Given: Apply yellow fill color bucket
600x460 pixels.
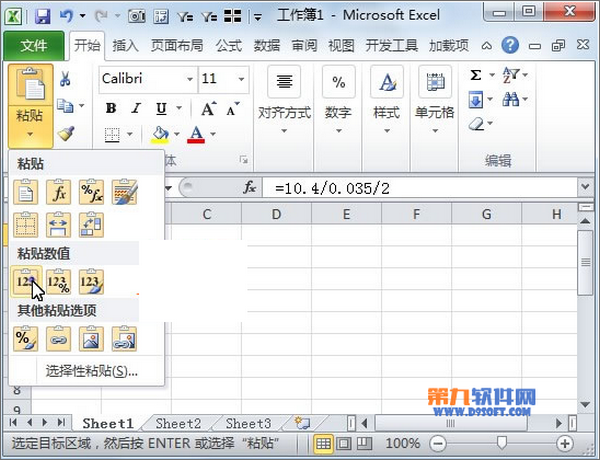Looking at the screenshot, I should [160, 135].
